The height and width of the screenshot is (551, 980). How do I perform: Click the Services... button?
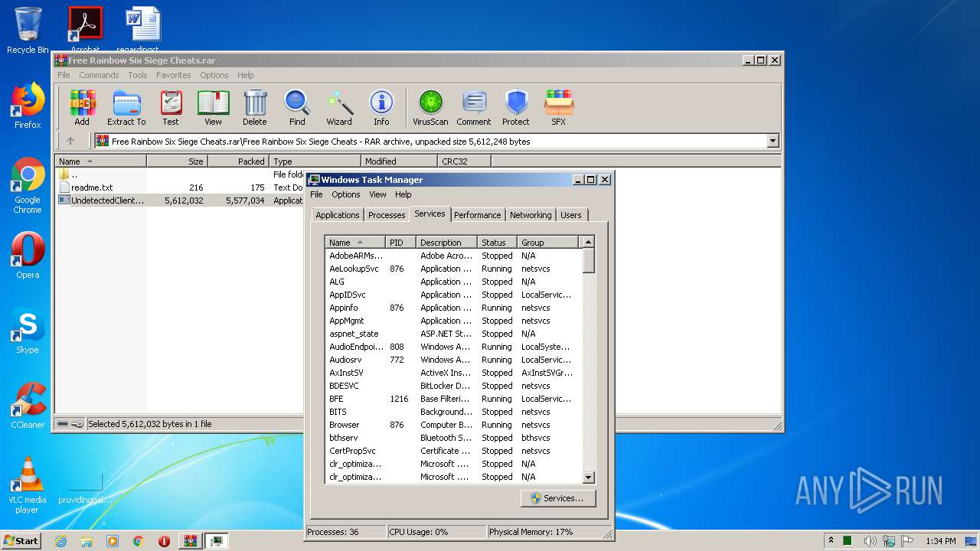[x=558, y=498]
